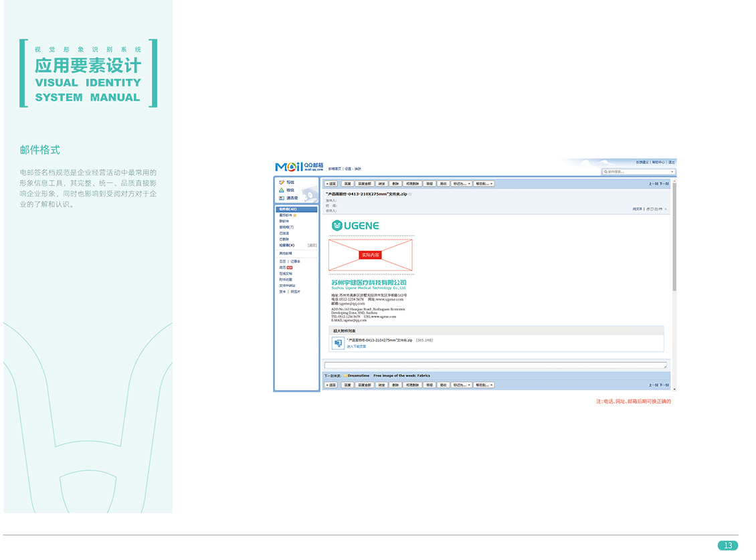Click the receive mail (收信) icon
Viewport: 756px width, 560px height.
282,191
